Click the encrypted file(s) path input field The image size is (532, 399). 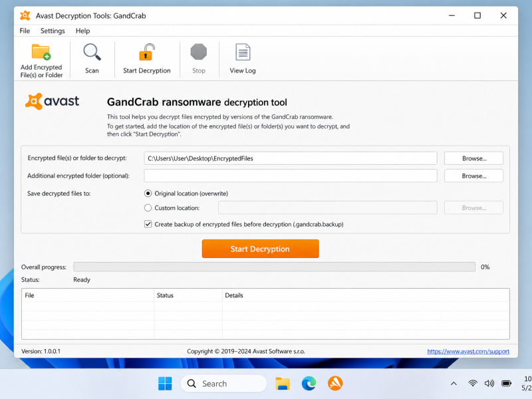(x=291, y=158)
